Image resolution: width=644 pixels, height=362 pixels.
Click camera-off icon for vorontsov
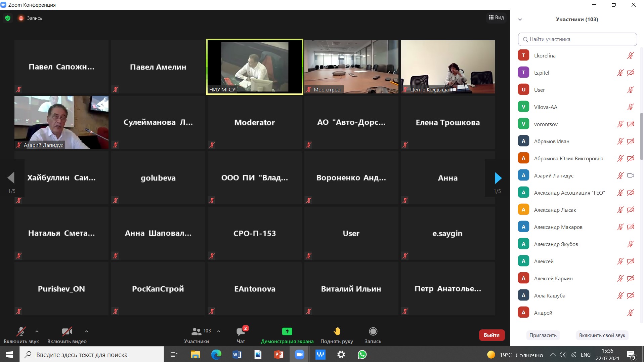coord(631,124)
